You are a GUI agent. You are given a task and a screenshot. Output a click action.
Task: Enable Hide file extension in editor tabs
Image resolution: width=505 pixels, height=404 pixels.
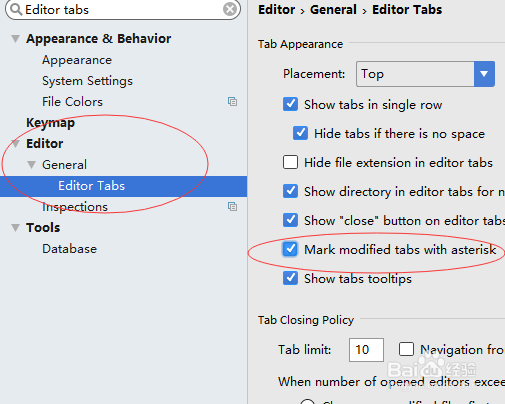(x=290, y=162)
